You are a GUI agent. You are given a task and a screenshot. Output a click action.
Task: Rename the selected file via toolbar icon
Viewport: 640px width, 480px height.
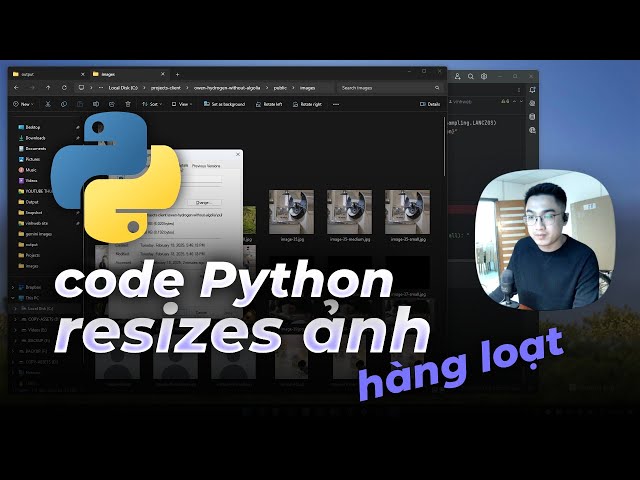point(96,104)
